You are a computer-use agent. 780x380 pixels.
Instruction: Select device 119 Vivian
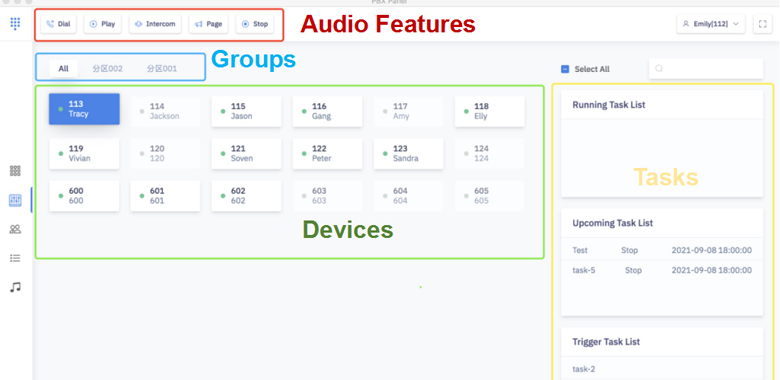(x=84, y=154)
